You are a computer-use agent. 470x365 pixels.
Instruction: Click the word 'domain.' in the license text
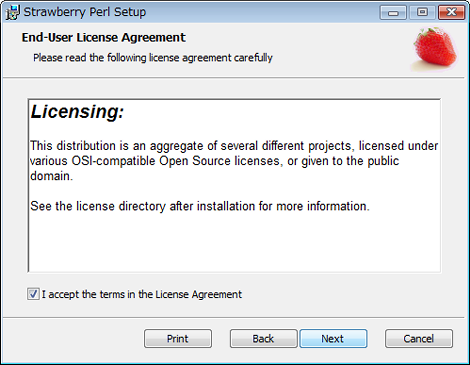tap(52, 176)
